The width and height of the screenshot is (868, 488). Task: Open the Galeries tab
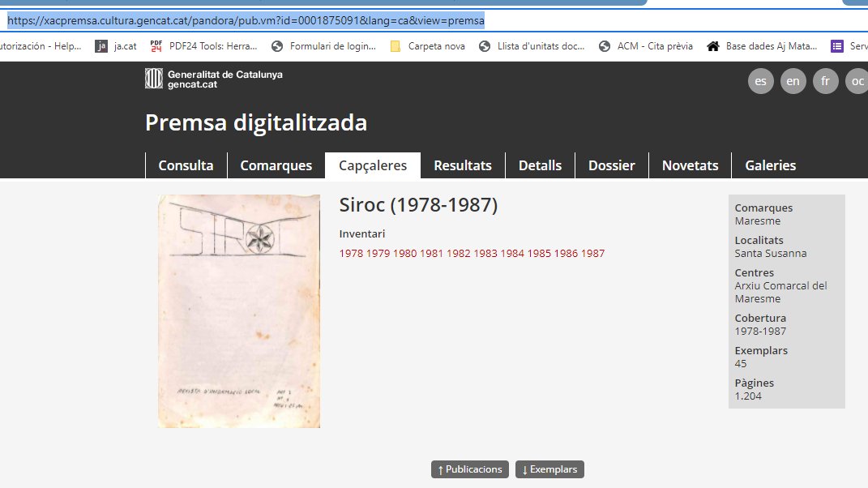[771, 165]
